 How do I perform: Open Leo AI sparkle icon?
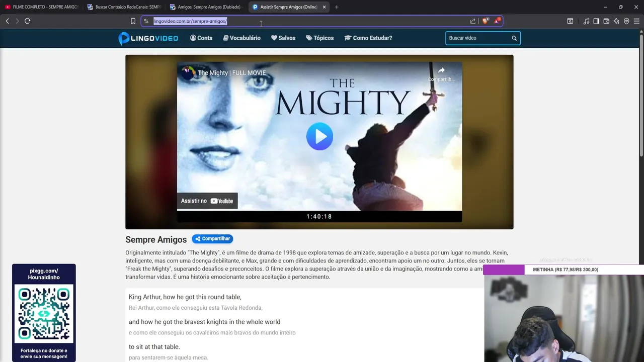616,21
